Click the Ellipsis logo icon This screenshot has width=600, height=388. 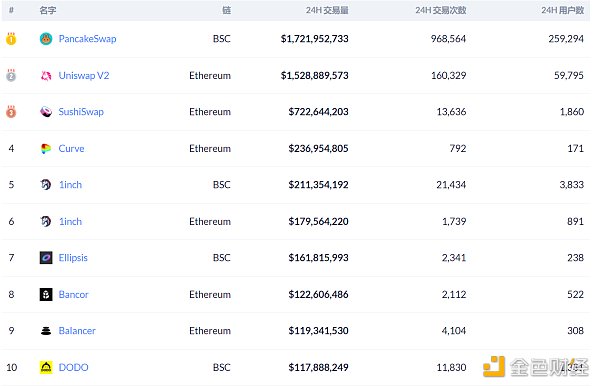pos(46,258)
